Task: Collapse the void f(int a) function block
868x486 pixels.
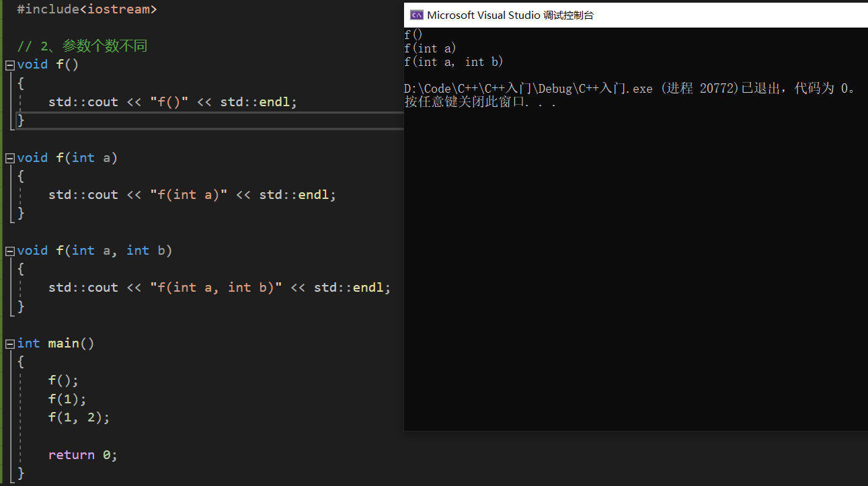Action: click(x=9, y=158)
